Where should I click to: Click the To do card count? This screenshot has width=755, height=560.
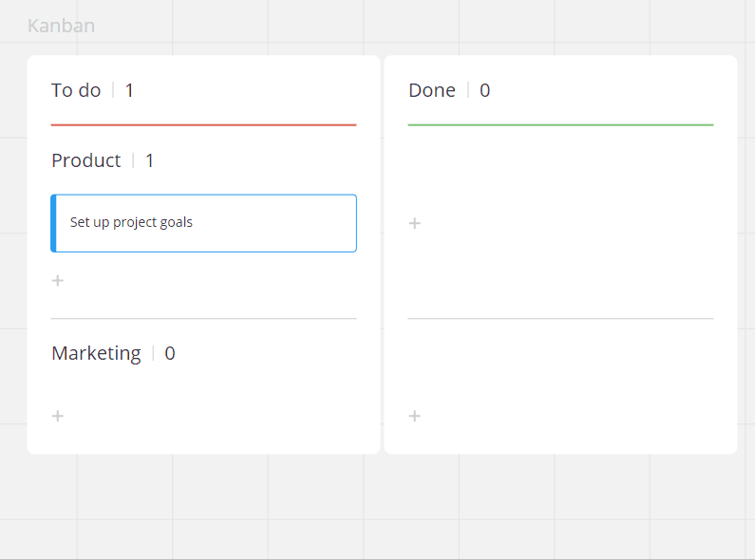pos(130,90)
